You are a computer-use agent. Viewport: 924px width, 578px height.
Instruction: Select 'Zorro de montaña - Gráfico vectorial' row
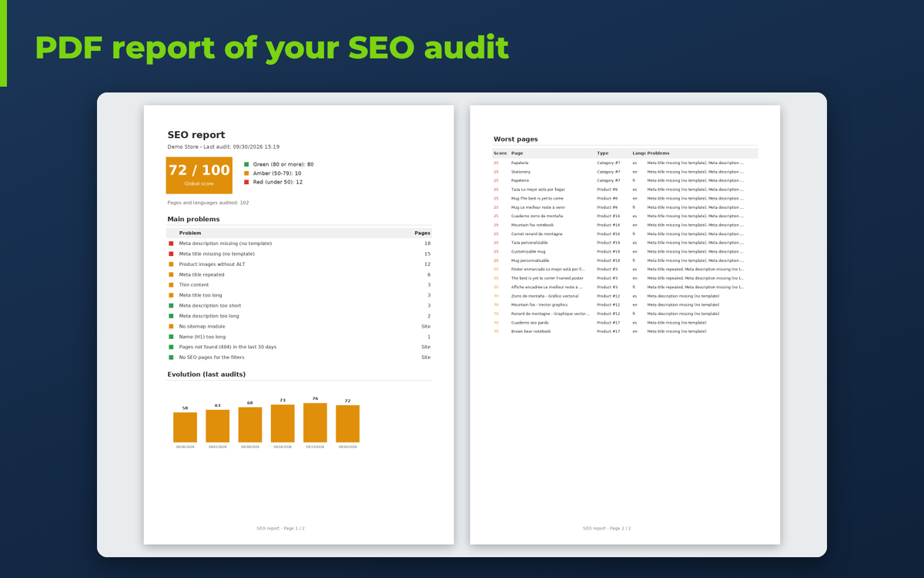pos(625,296)
